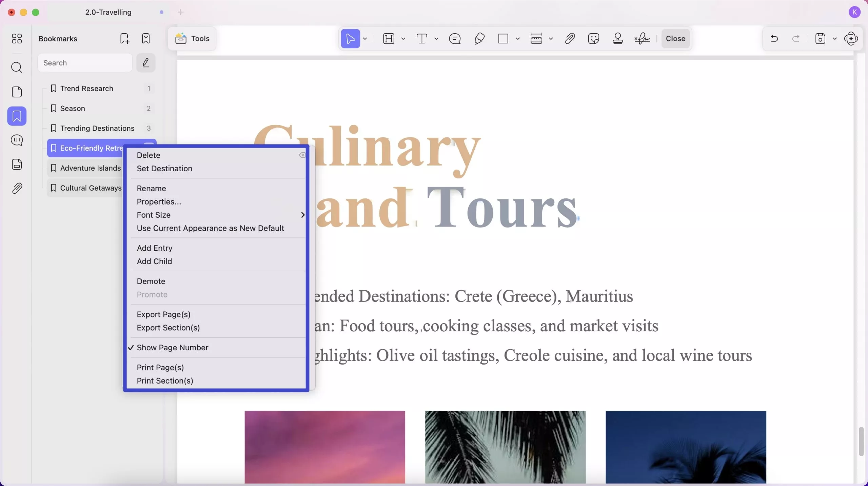Choose the measurement ruler tool

tap(536, 39)
